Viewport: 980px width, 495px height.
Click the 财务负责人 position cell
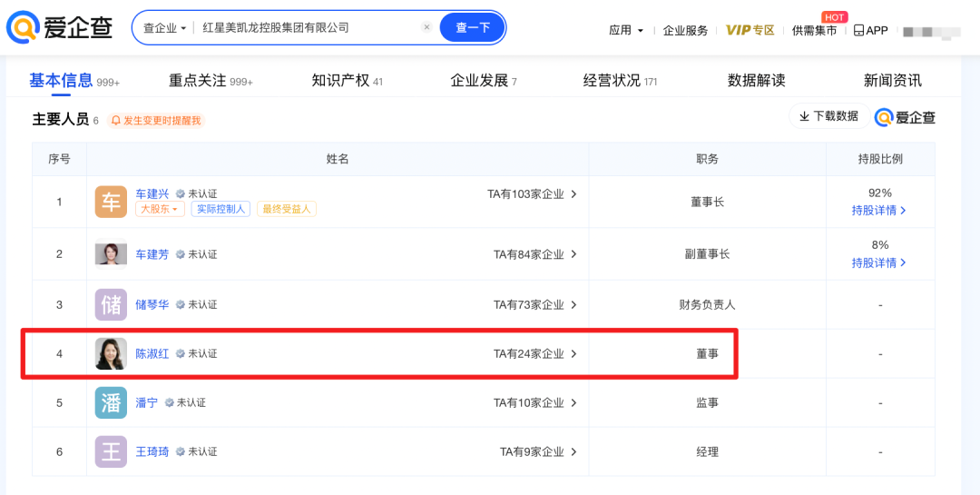coord(708,305)
